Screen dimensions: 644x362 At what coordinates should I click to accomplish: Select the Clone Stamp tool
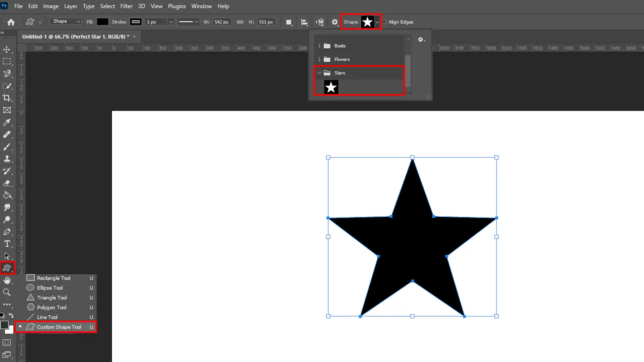[x=7, y=159]
